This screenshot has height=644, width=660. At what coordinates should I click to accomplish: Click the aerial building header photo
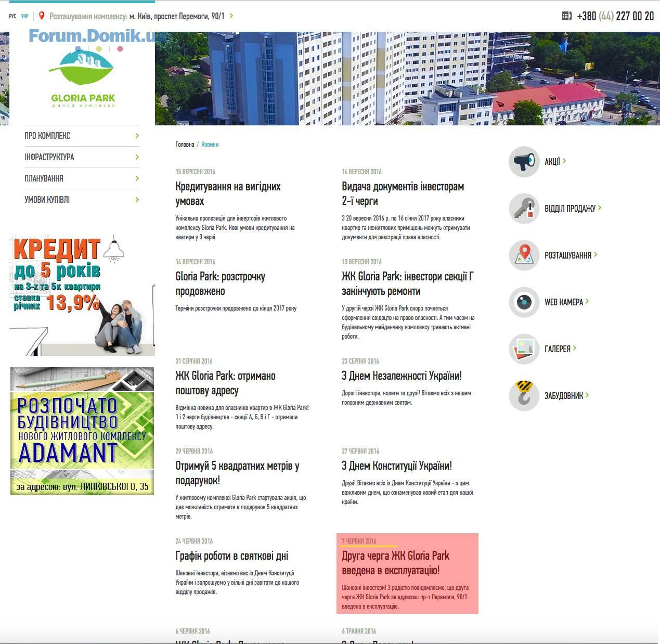407,79
